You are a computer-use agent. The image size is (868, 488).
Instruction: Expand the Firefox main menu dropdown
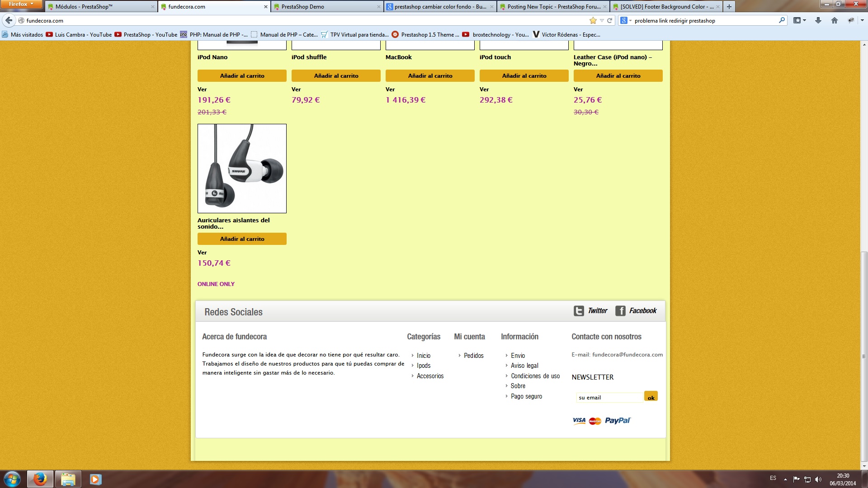21,4
